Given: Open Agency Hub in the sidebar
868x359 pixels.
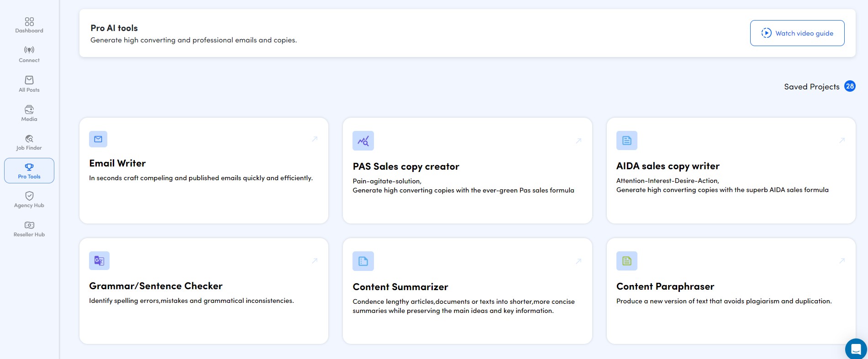Looking at the screenshot, I should (29, 200).
